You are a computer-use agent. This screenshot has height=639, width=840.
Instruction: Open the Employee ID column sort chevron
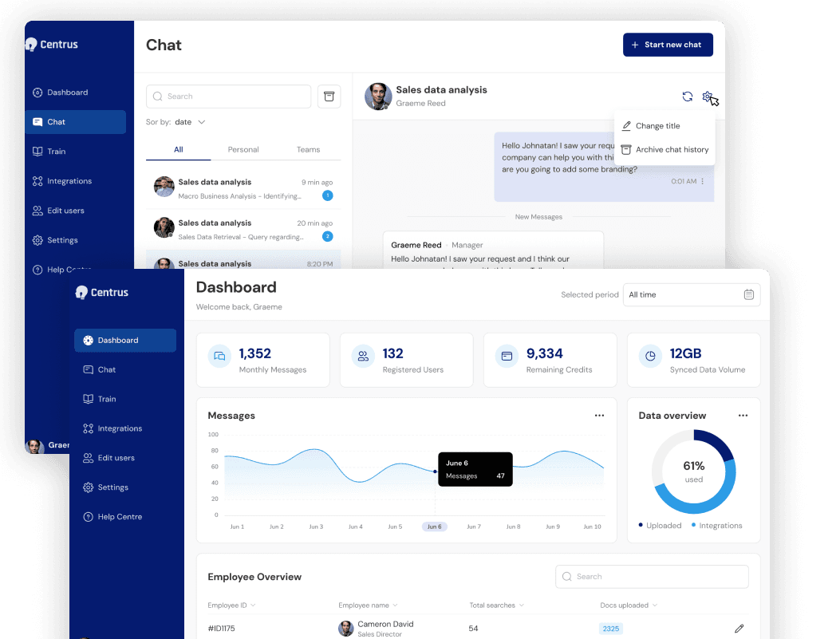254,605
